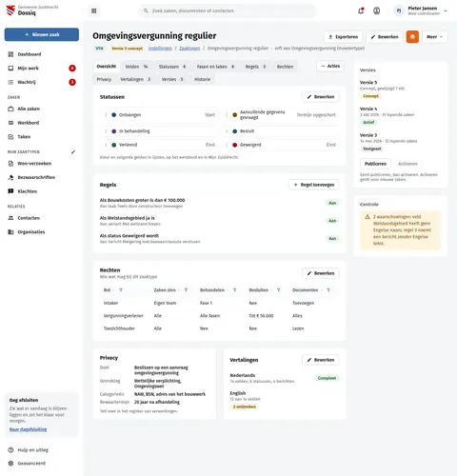Open Klachten case type
The image size is (457, 476).
tap(42, 191)
